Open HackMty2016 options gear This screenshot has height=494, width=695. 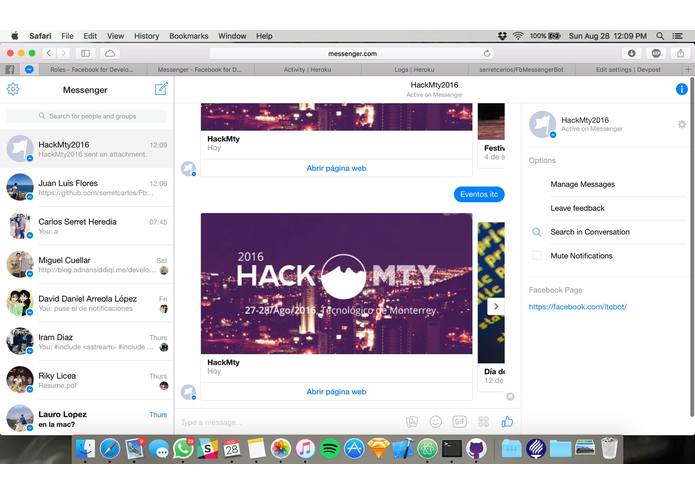point(682,124)
